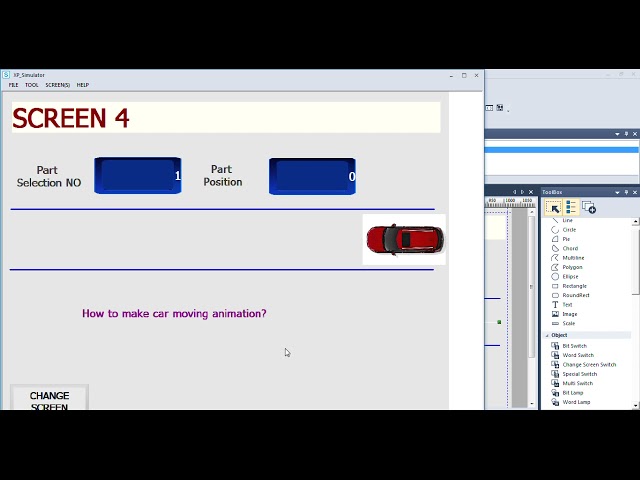This screenshot has height=480, width=640.
Task: Click the ToolBox list scroll-up arrow
Action: 636,221
